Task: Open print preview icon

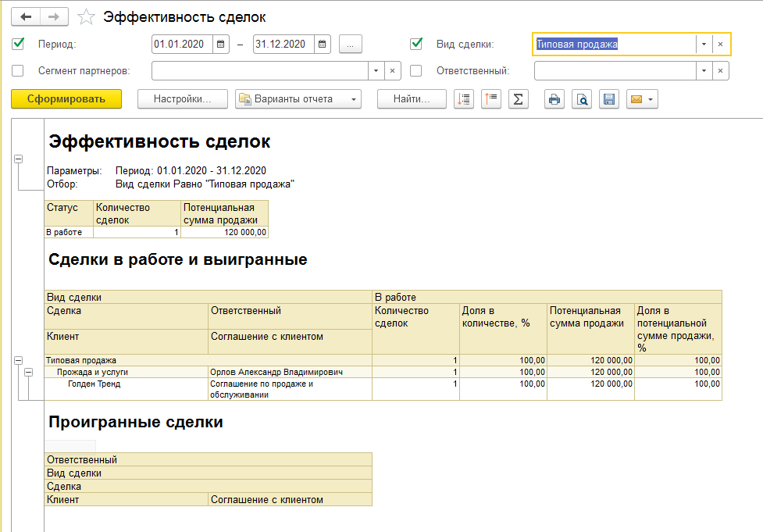Action: 581,99
